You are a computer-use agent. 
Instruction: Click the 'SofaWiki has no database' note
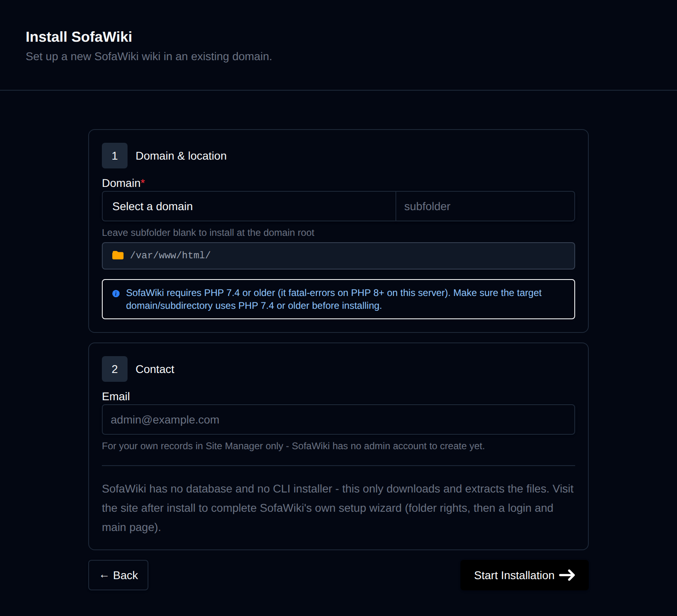338,508
